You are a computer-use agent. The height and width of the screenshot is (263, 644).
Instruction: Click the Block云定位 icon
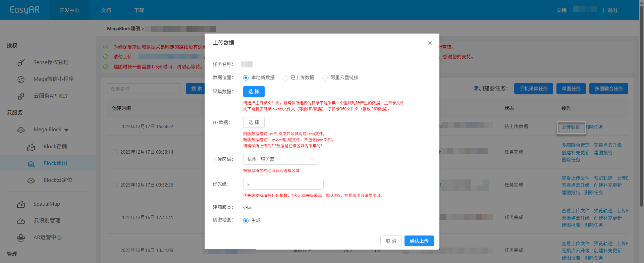pos(31,180)
